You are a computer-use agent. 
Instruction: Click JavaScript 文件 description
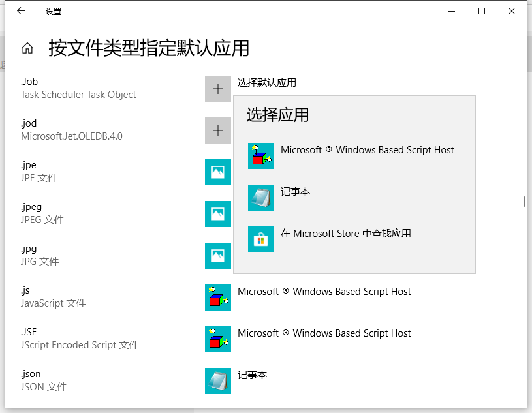click(x=54, y=303)
